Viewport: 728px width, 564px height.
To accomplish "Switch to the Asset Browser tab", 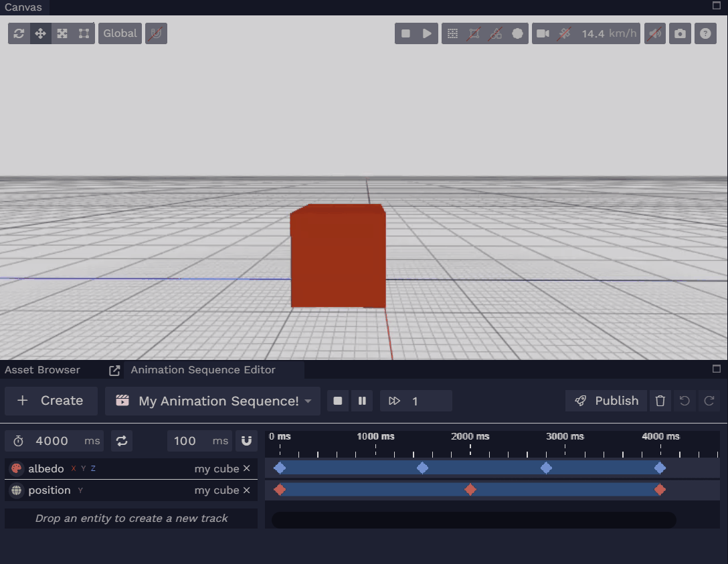I will 42,370.
